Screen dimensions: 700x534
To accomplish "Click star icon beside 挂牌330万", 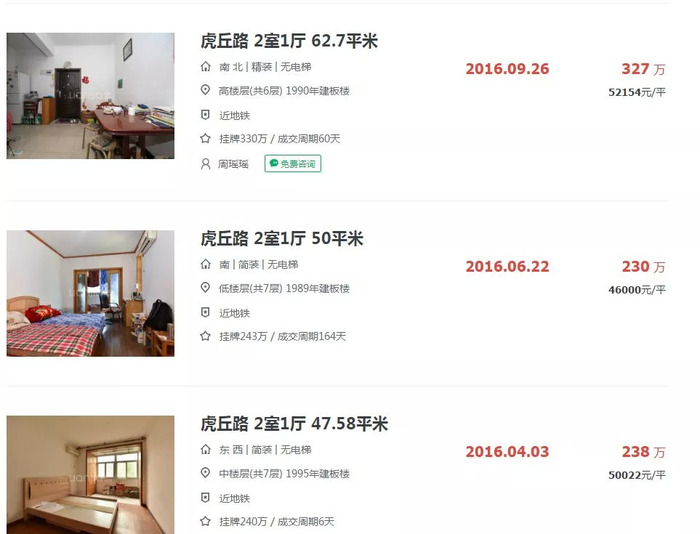I will click(x=205, y=138).
